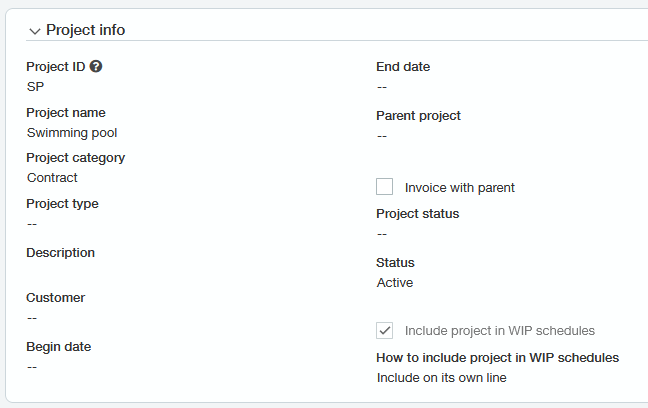This screenshot has height=408, width=648.
Task: Click the Description field label
Action: 60,253
